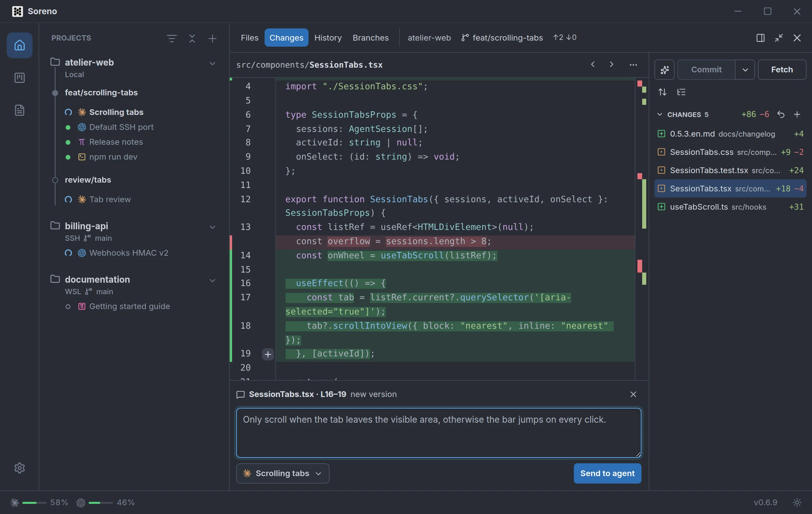The height and width of the screenshot is (514, 812).
Task: Toggle the theme sun icon
Action: [797, 503]
